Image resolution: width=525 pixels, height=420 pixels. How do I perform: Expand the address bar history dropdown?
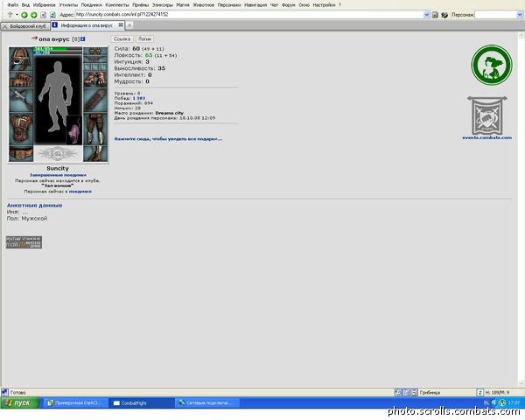pyautogui.click(x=426, y=14)
